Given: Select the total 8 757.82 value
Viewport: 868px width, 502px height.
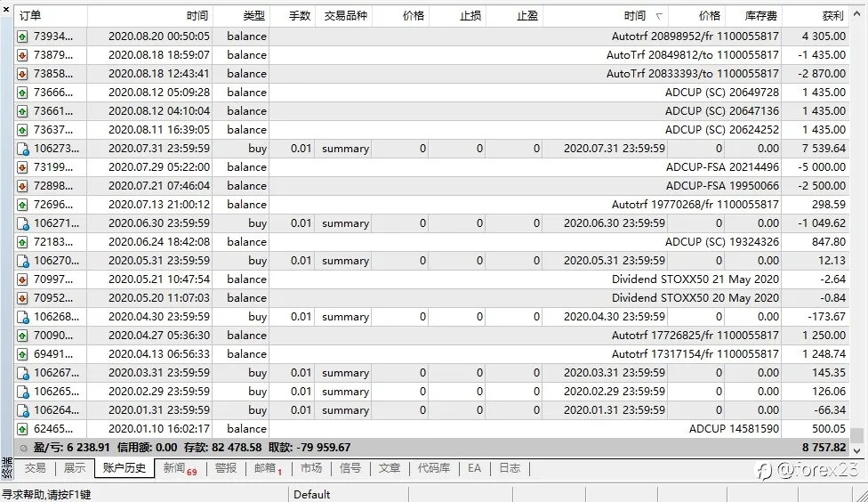Looking at the screenshot, I should tap(824, 448).
